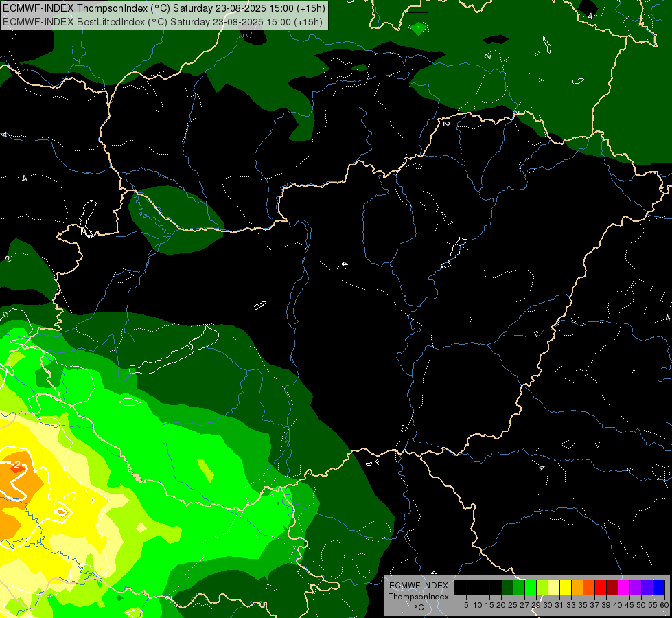Screen dimensions: 672x618
Task: Select the dark red 39–40 legend swatch
Action: click(x=612, y=587)
